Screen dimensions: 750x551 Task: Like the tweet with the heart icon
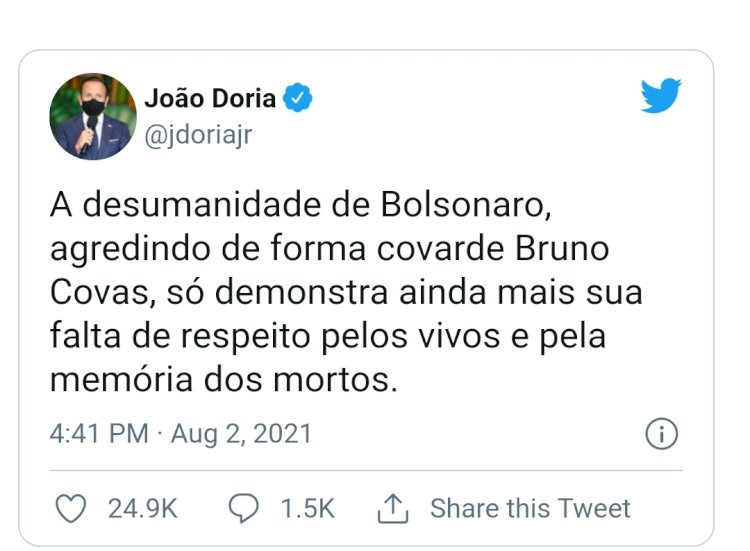click(71, 508)
